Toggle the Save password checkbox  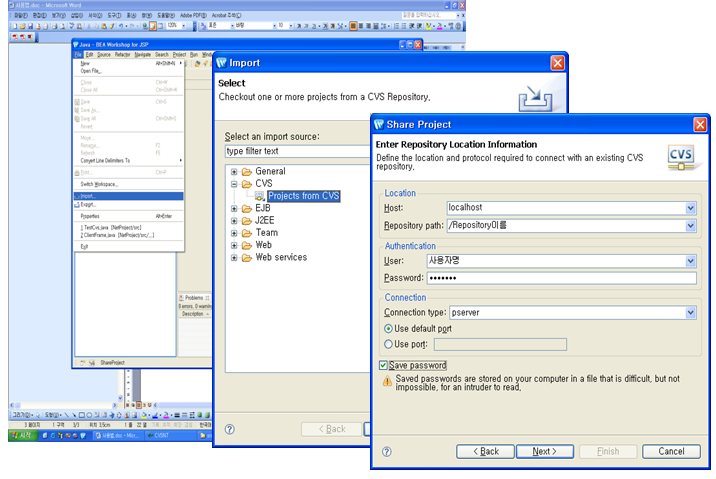pyautogui.click(x=384, y=365)
